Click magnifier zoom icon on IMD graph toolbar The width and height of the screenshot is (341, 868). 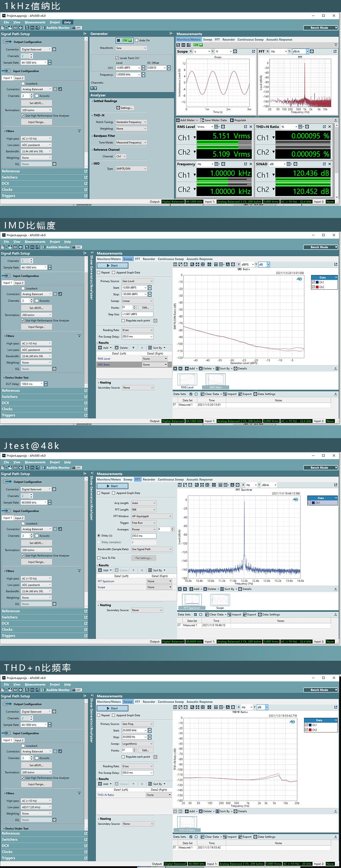(x=192, y=264)
